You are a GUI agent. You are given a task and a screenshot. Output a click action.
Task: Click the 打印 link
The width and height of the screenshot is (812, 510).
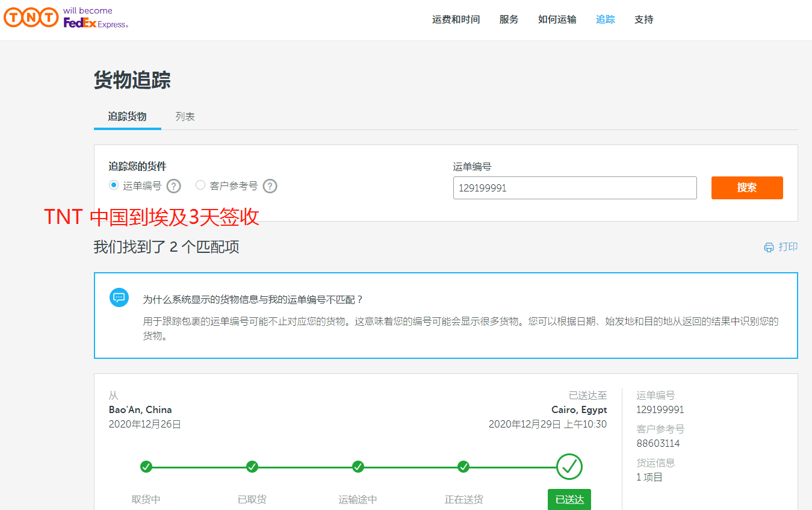(x=787, y=247)
